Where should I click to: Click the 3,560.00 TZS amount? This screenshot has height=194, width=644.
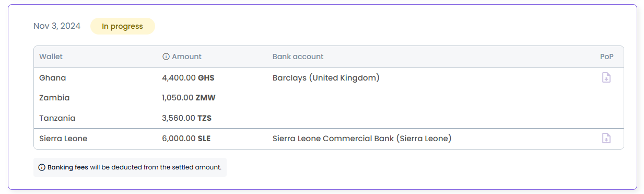[187, 118]
